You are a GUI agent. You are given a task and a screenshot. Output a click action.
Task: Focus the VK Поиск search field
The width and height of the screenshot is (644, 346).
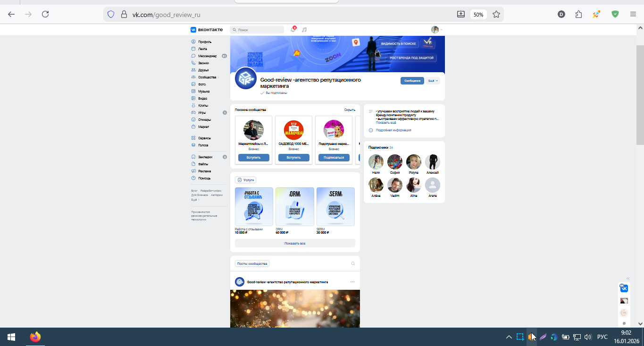coord(257,30)
